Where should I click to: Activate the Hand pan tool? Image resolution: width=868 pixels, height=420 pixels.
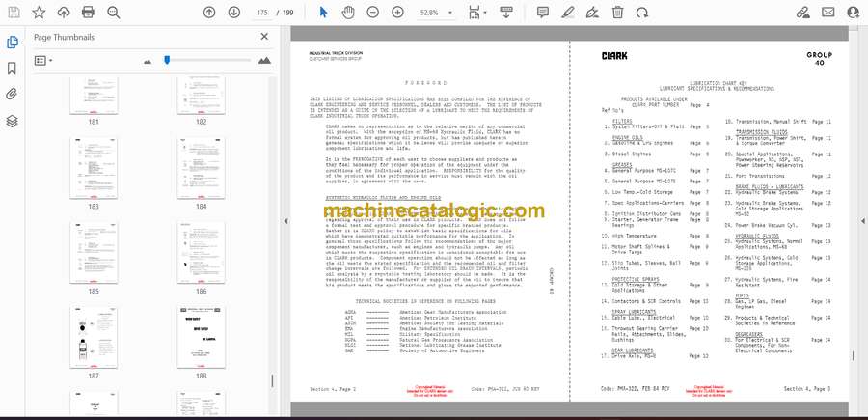click(348, 13)
